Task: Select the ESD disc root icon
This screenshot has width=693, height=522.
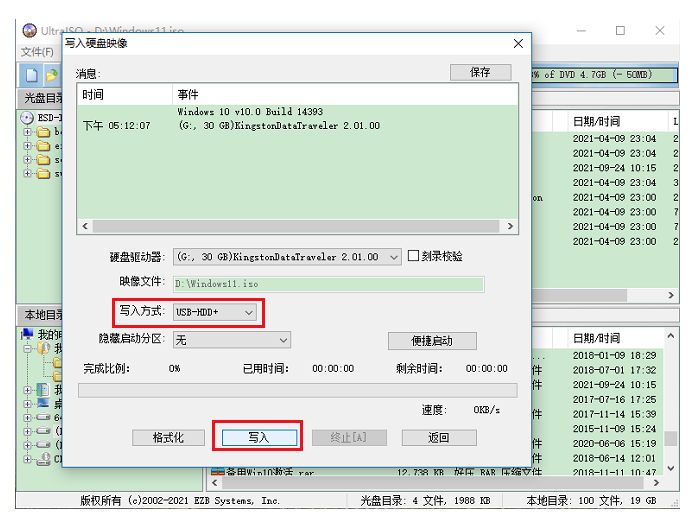Action: pos(29,118)
